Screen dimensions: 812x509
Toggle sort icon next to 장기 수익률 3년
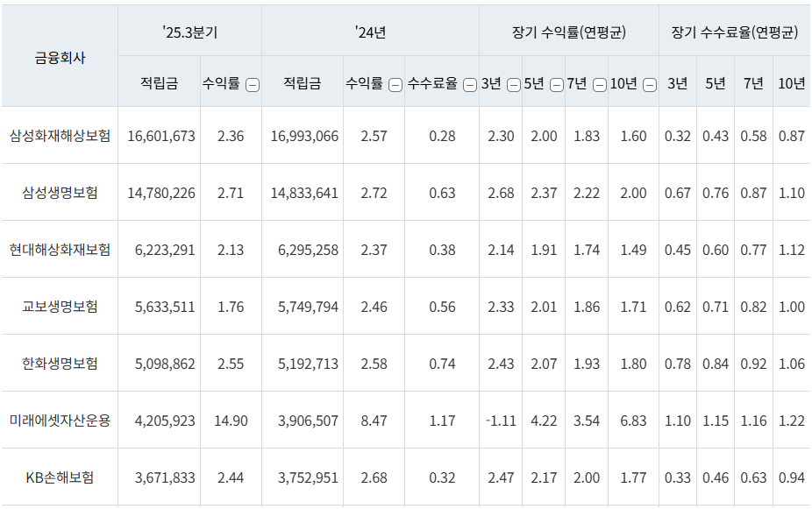(514, 85)
